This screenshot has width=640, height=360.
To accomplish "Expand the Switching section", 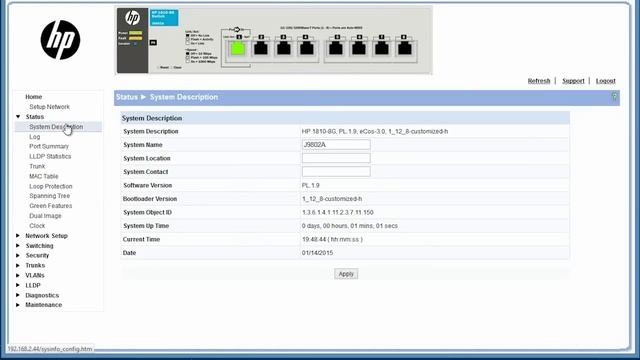I will (18, 246).
